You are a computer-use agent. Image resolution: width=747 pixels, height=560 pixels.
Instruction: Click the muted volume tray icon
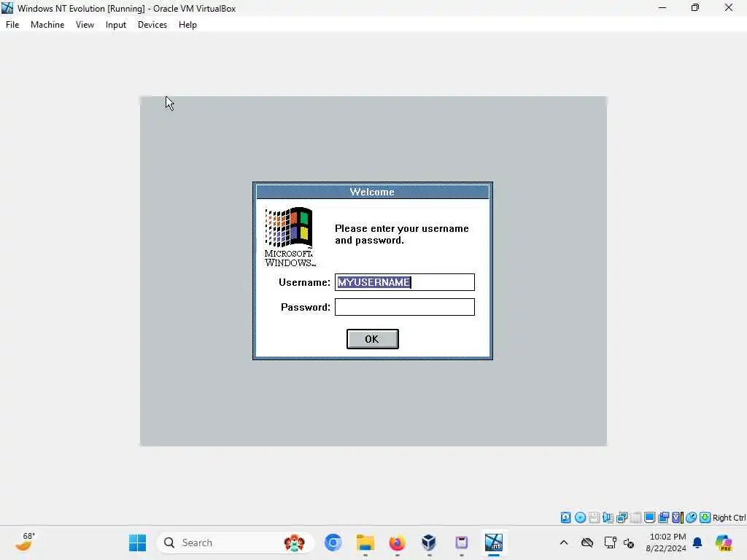point(629,542)
